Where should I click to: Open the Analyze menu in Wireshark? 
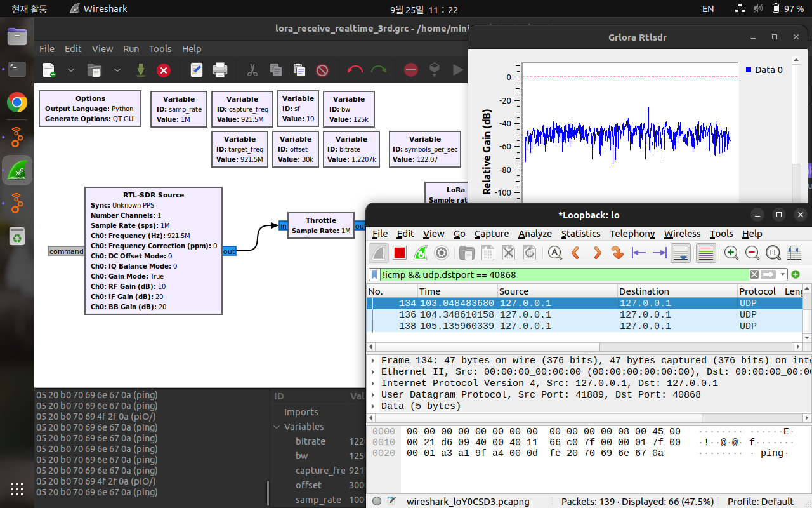coord(535,234)
